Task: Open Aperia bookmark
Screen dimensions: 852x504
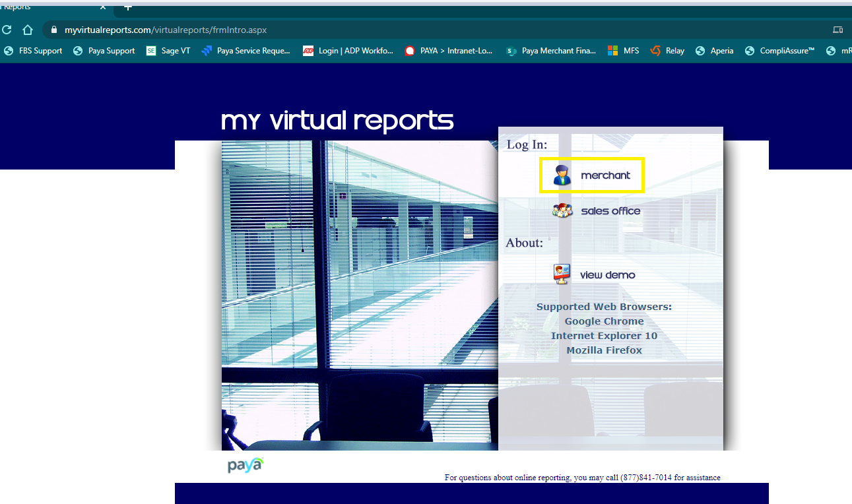Action: (714, 51)
